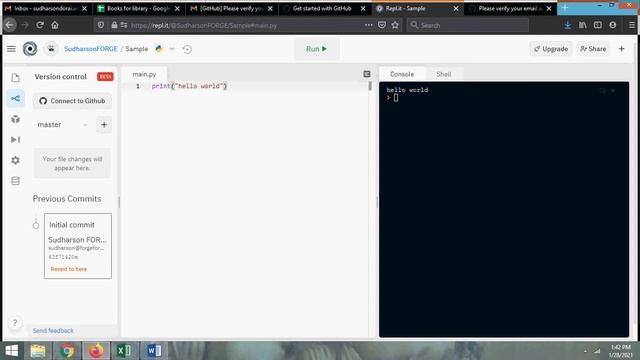The width and height of the screenshot is (640, 360).
Task: Select the main.py editor tab
Action: coord(144,74)
